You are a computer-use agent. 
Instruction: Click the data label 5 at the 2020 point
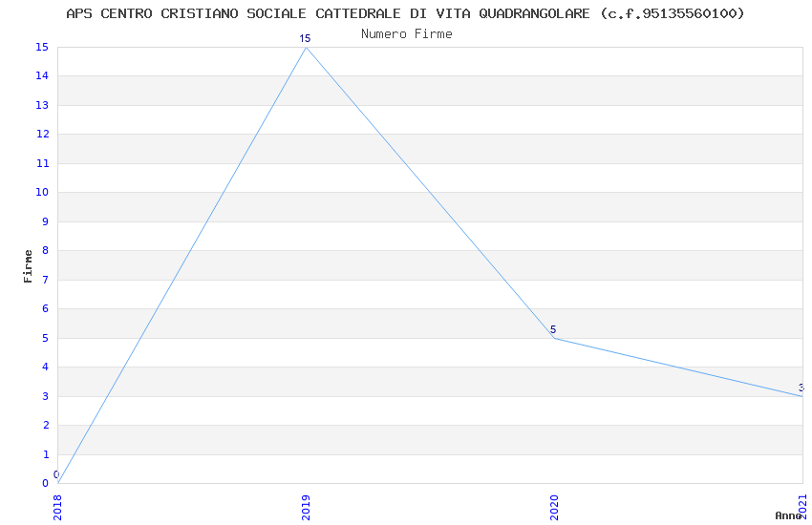[x=553, y=329]
